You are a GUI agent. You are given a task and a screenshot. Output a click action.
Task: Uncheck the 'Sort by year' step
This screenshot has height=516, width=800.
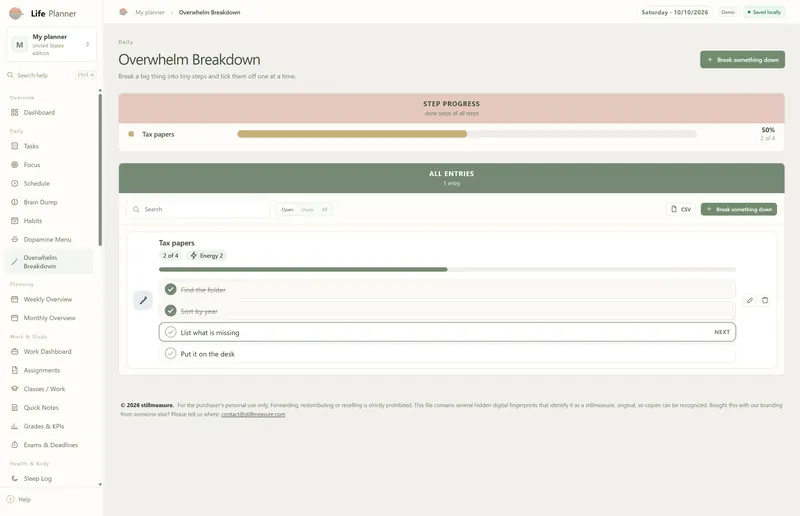click(170, 311)
